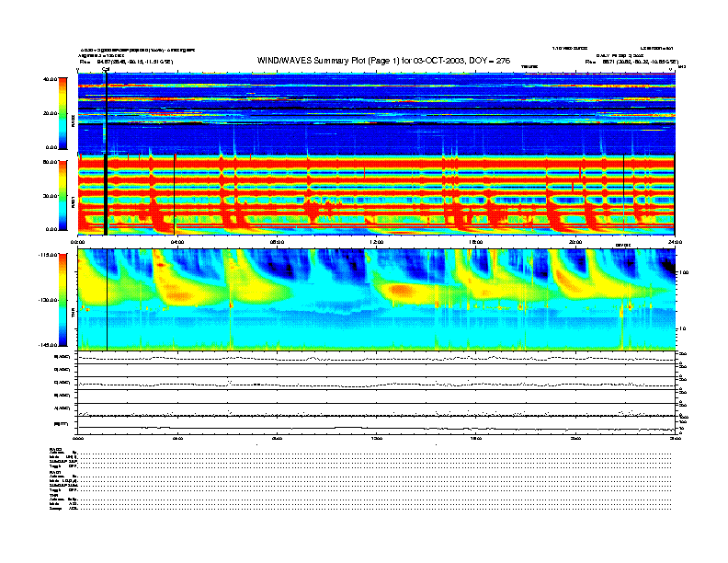
Task: Click the RAD2 spectrogram panel
Action: point(377,113)
